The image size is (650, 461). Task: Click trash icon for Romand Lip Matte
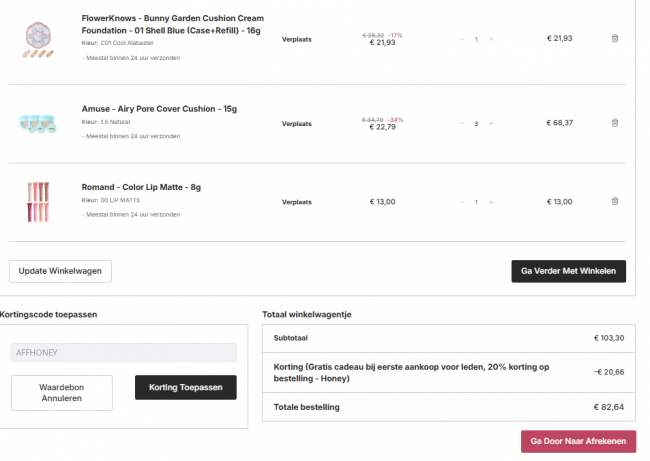(x=614, y=202)
